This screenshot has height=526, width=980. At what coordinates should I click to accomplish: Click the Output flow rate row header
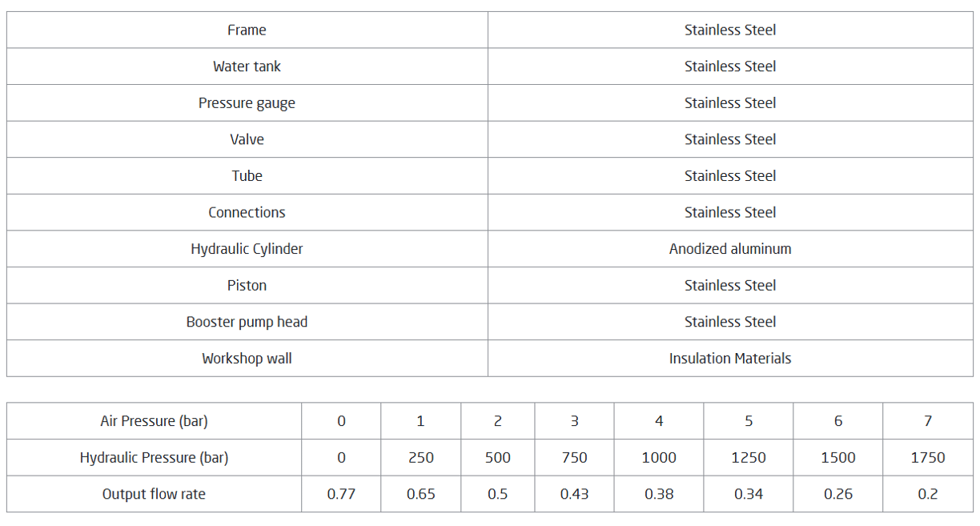pos(154,494)
